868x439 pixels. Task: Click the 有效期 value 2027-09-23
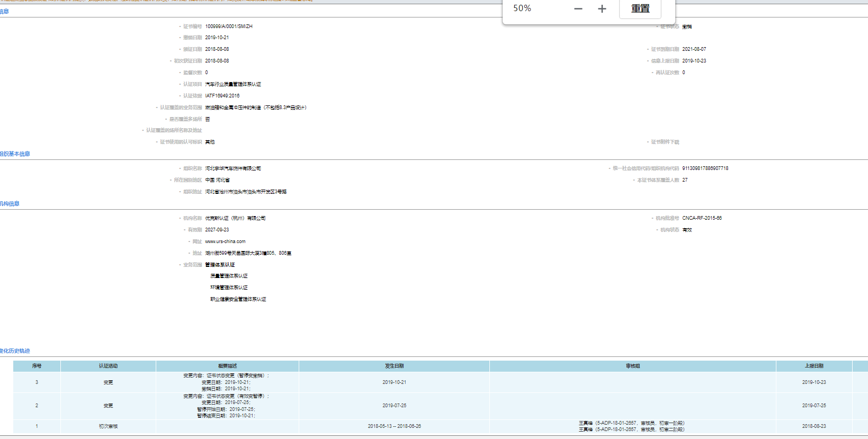217,230
